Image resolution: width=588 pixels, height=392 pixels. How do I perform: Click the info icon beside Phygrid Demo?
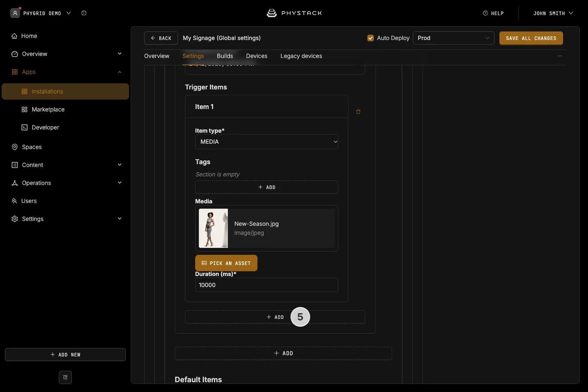click(84, 13)
